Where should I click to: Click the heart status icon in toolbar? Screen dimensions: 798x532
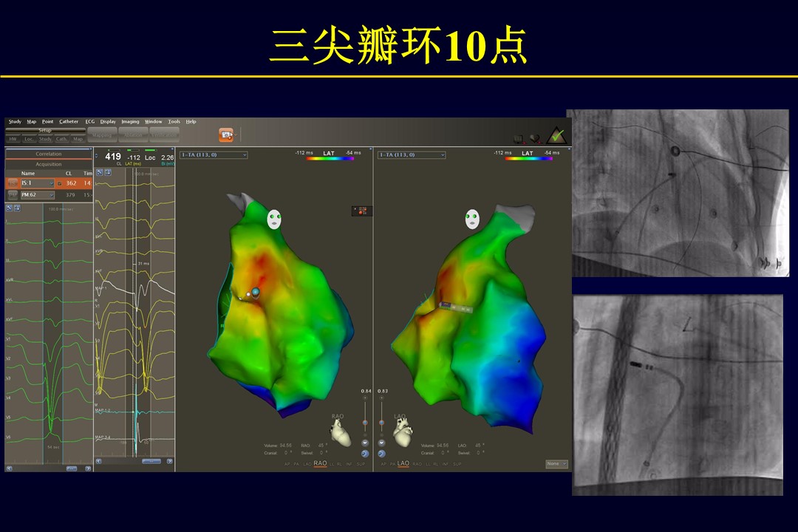(535, 138)
